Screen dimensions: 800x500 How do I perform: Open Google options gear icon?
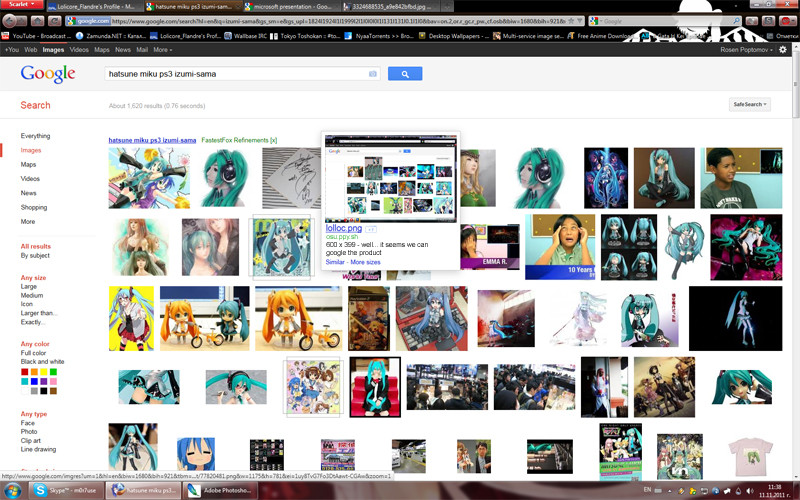783,49
